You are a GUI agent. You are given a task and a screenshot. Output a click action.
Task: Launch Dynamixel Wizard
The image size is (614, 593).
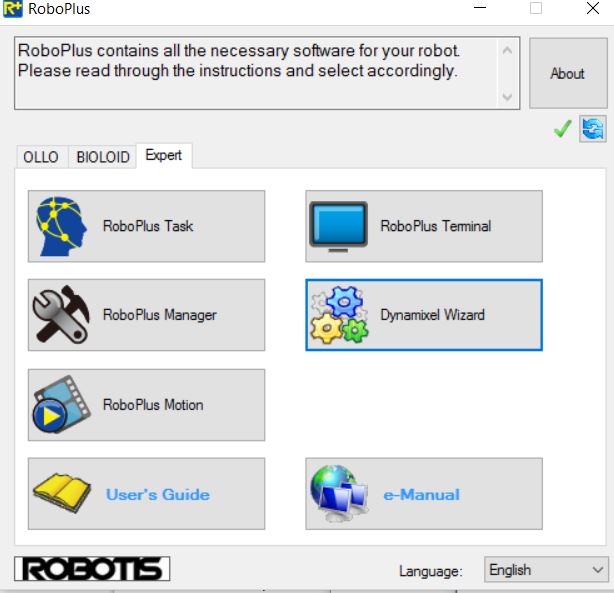tap(424, 315)
